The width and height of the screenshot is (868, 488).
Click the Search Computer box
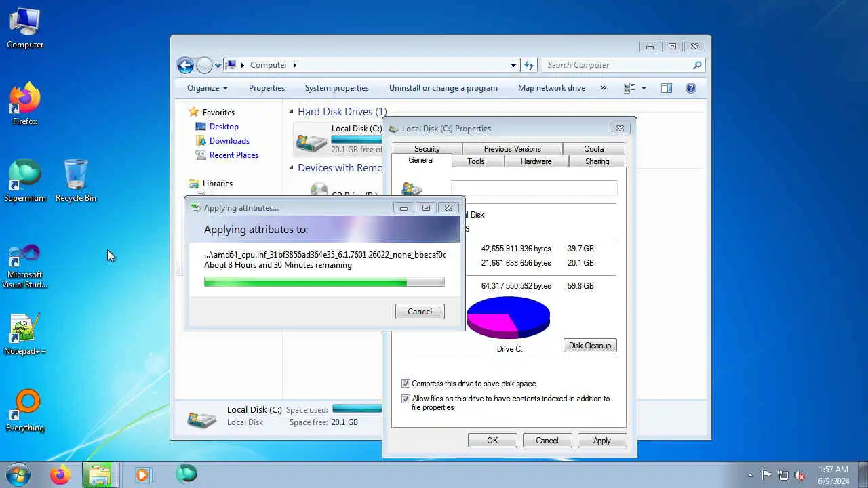coord(617,65)
